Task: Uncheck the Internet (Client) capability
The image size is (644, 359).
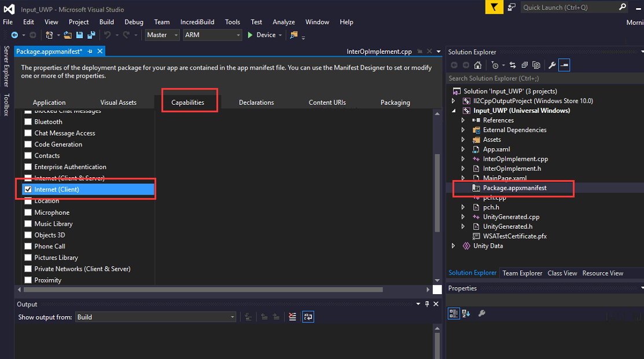Action: (x=28, y=189)
